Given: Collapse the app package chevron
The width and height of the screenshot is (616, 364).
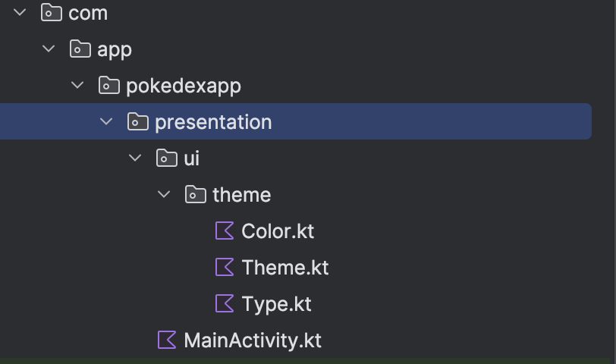Looking at the screenshot, I should click(49, 49).
